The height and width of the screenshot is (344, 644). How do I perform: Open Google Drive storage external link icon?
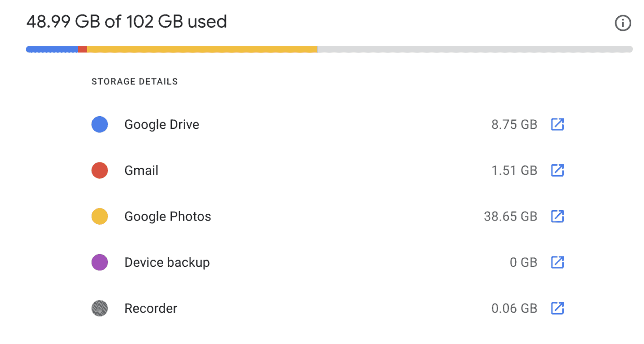[557, 124]
